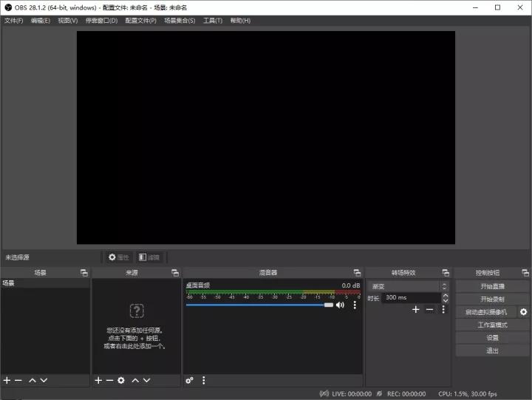Open advanced audio properties gear in mixer
The image size is (532, 400).
190,380
